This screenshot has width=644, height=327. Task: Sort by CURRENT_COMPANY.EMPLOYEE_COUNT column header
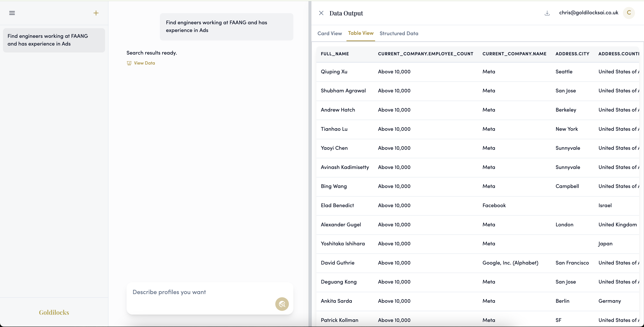[x=426, y=54]
